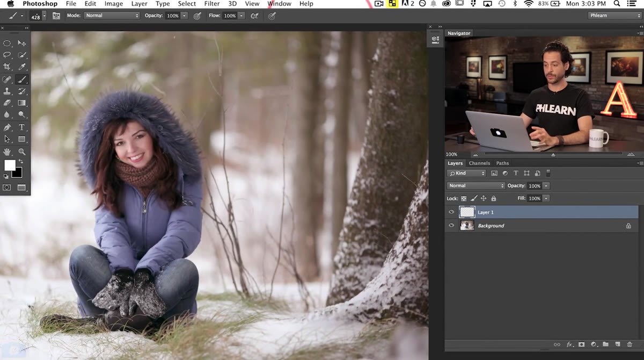Select the Quick Selection tool
Viewport: 644px width, 360px height.
pyautogui.click(x=22, y=55)
